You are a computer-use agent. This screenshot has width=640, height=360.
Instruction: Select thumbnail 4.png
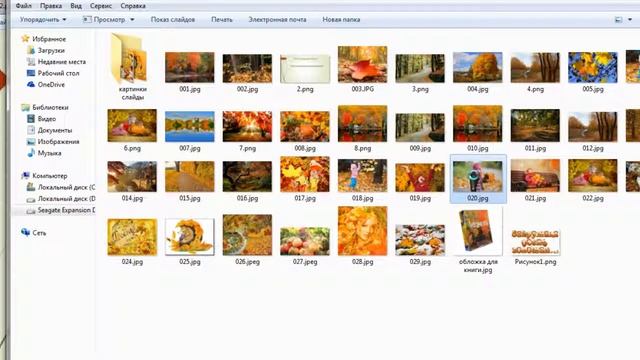point(535,68)
